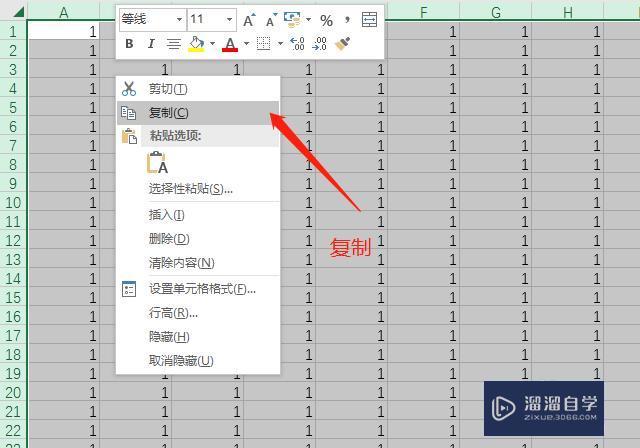This screenshot has width=640, height=448.
Task: Select row 5 header
Action: [x=13, y=108]
